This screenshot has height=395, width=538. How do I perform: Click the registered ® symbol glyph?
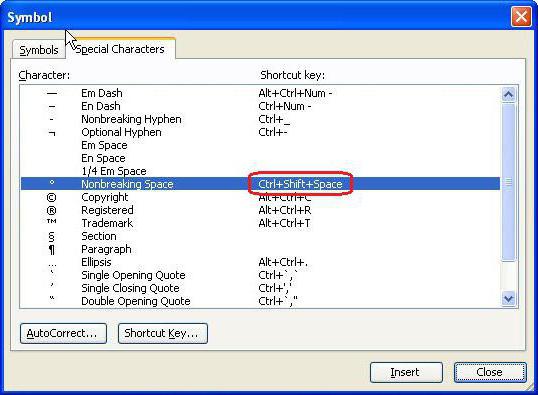(x=51, y=211)
